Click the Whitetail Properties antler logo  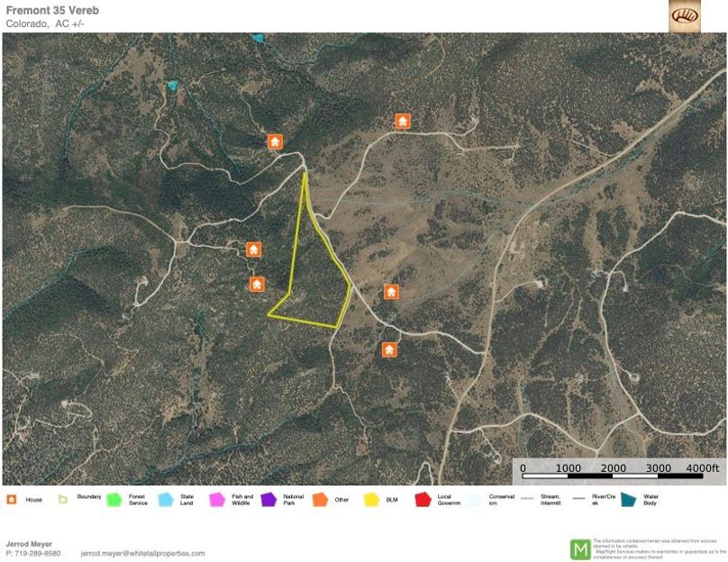(x=685, y=16)
